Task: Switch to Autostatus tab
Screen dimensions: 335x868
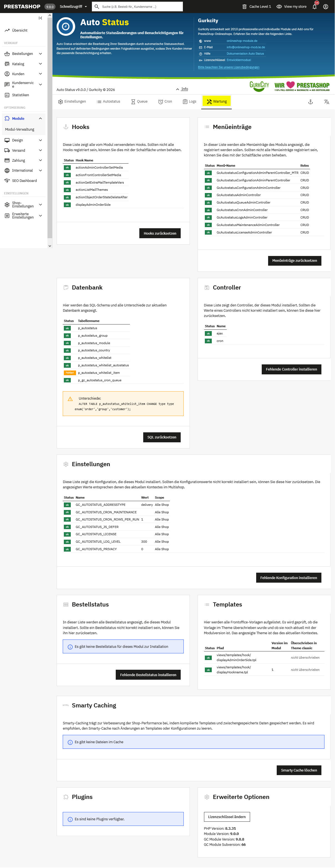Action: (108, 102)
